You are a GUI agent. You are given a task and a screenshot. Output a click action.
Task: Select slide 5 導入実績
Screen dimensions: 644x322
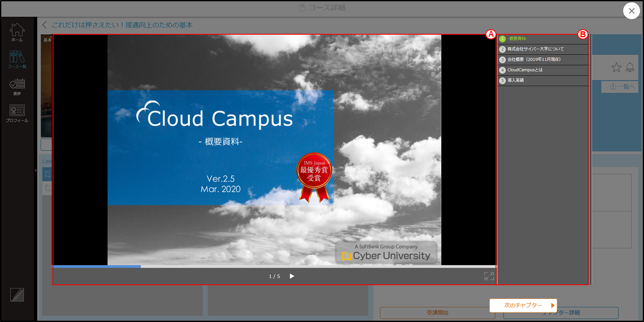[542, 80]
